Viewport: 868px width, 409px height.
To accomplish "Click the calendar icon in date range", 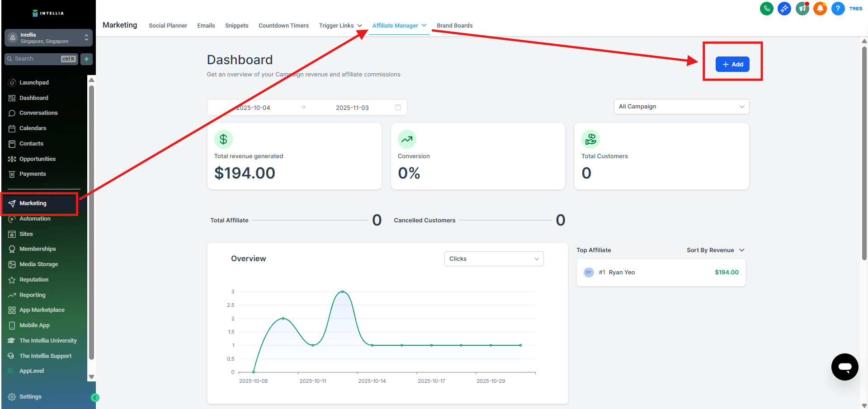I will [398, 108].
